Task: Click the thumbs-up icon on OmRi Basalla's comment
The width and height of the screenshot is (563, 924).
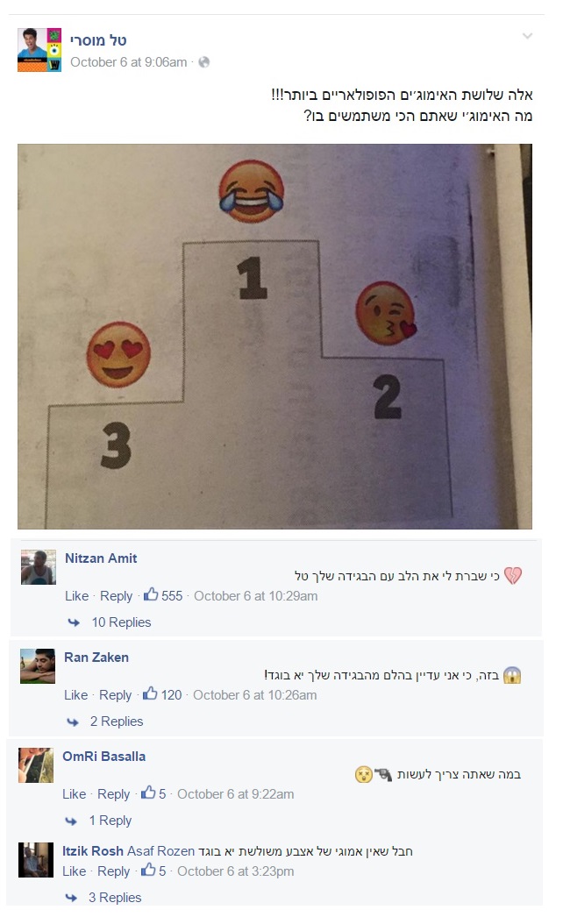Action: pos(148,792)
